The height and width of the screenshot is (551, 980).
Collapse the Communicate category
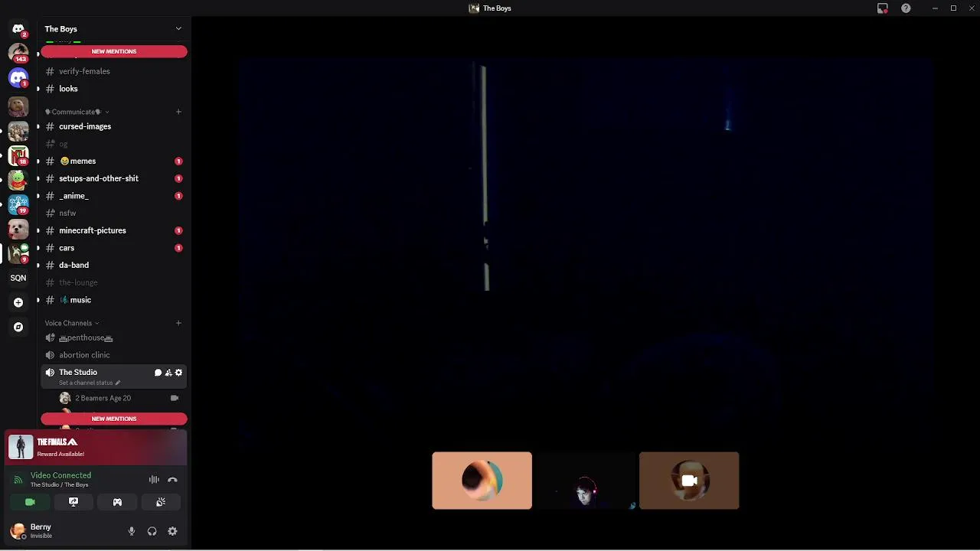(x=77, y=112)
